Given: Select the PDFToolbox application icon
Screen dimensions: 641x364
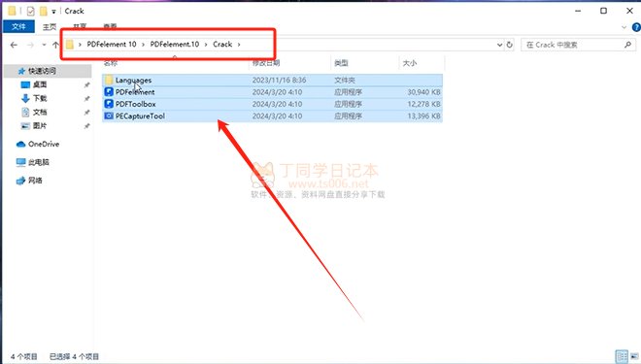Looking at the screenshot, I should click(x=109, y=104).
